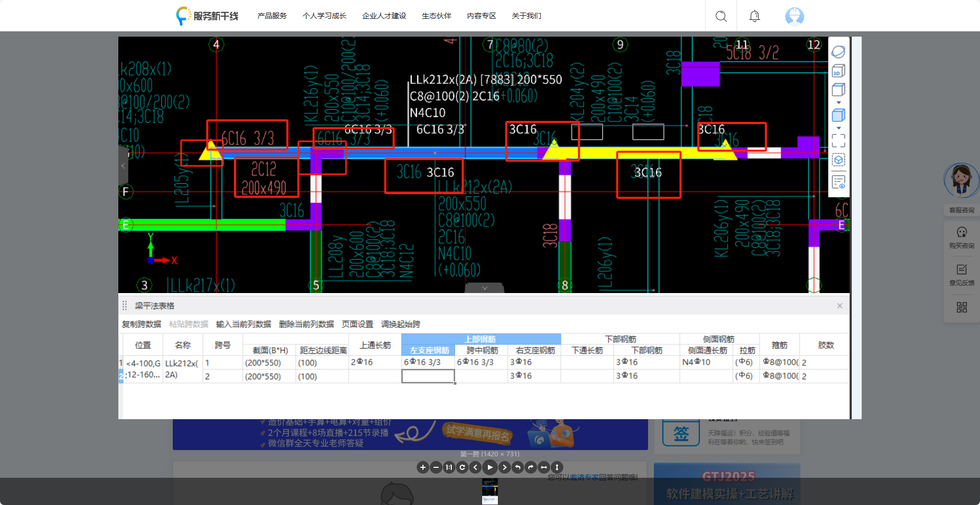Collapse the drawing panel down chevron

click(484, 288)
